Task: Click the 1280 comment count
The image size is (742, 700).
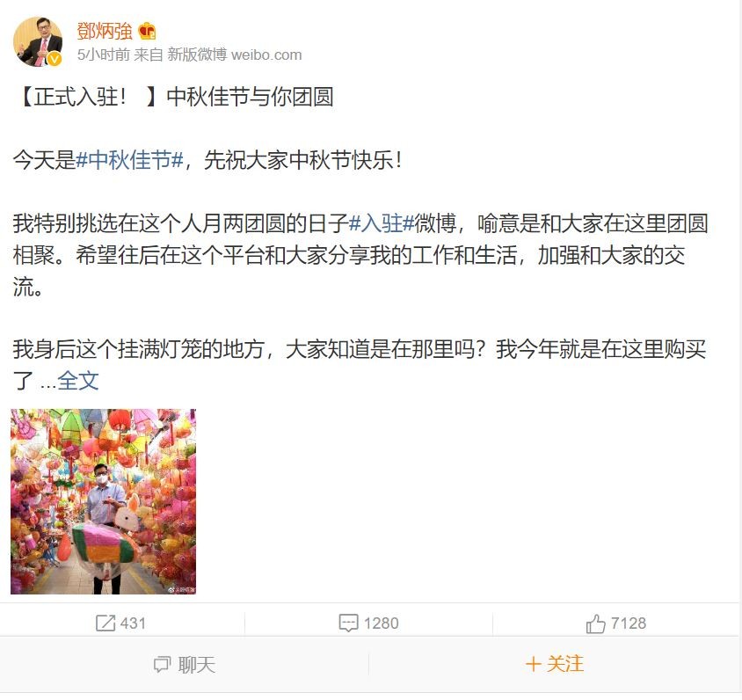Action: pyautogui.click(x=381, y=623)
